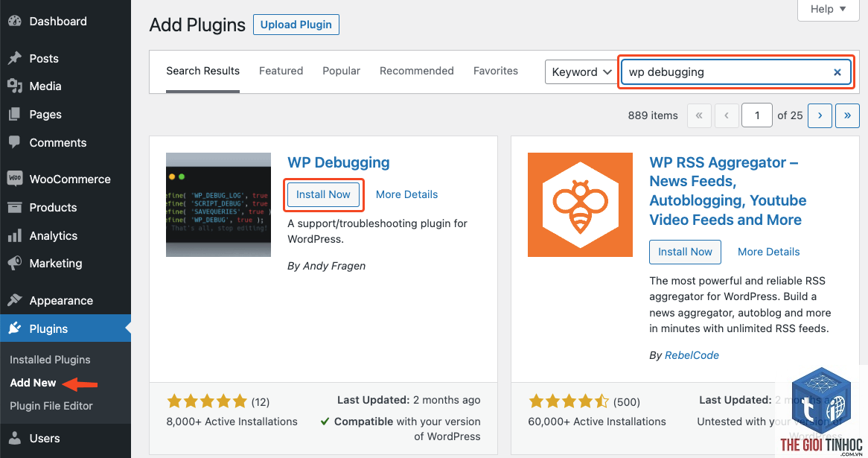The width and height of the screenshot is (868, 458).
Task: Open the Comments menu item
Action: pyautogui.click(x=66, y=142)
